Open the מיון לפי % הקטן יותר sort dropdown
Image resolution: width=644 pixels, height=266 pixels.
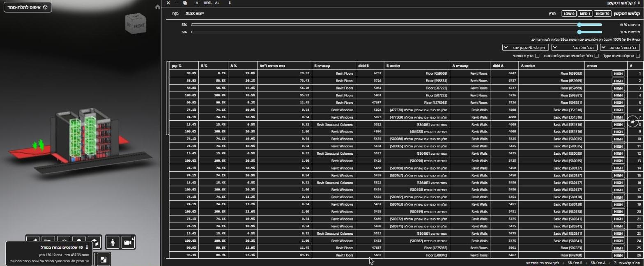tap(526, 48)
